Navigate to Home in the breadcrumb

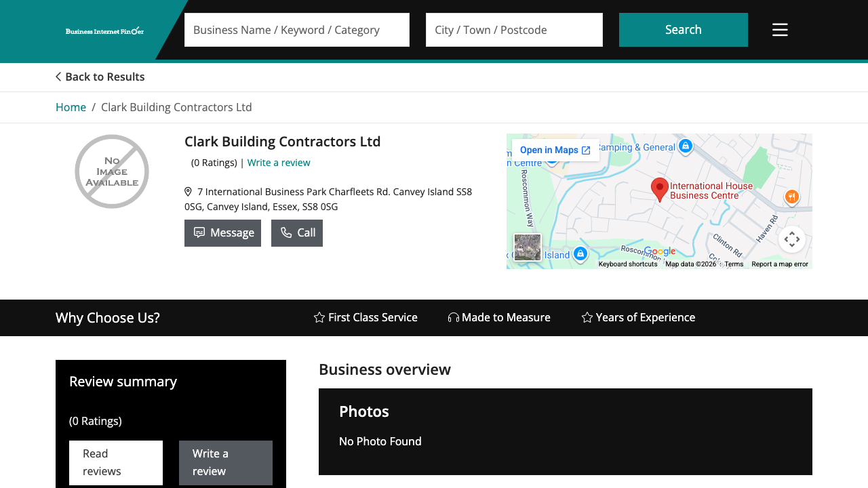click(71, 107)
